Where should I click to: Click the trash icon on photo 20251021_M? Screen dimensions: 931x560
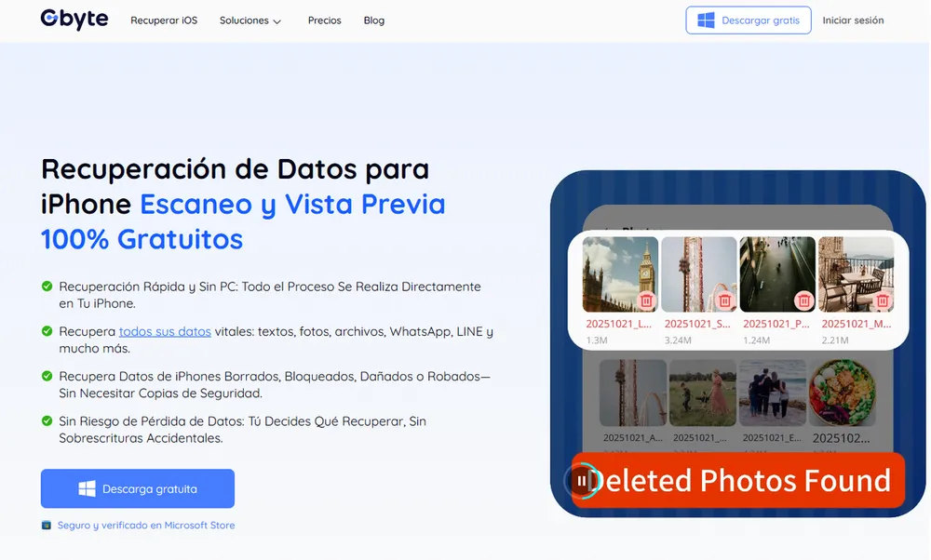click(883, 300)
